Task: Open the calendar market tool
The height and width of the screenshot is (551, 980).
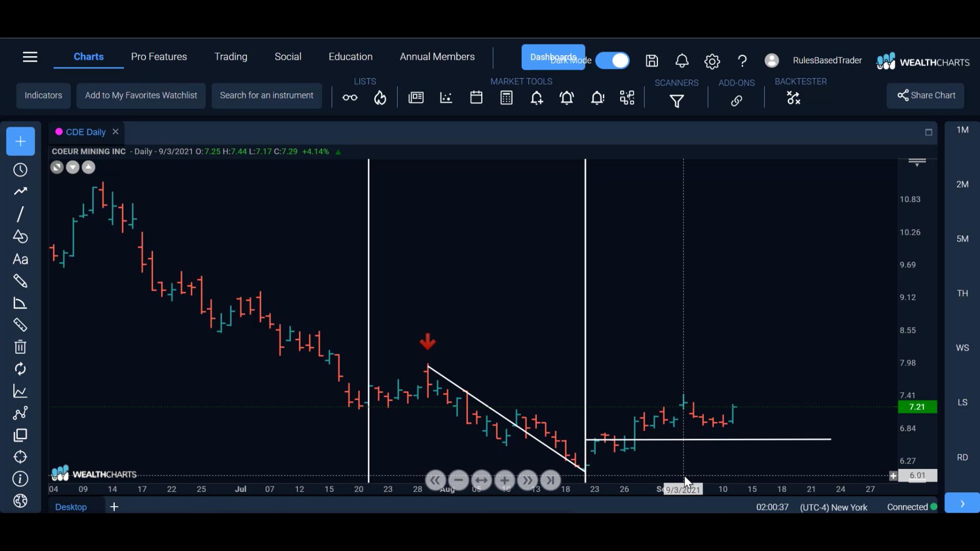Action: pyautogui.click(x=476, y=97)
